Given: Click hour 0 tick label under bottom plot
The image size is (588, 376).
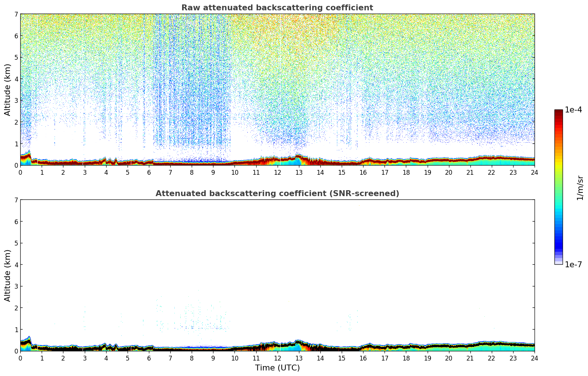Looking at the screenshot, I should [x=20, y=358].
